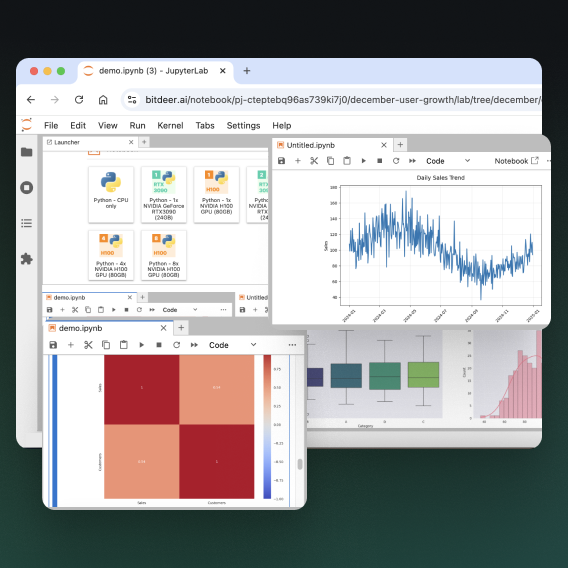Viewport: 568px width, 568px height.
Task: Cut cell in large demo.ipynb toolbar
Action: [x=88, y=345]
